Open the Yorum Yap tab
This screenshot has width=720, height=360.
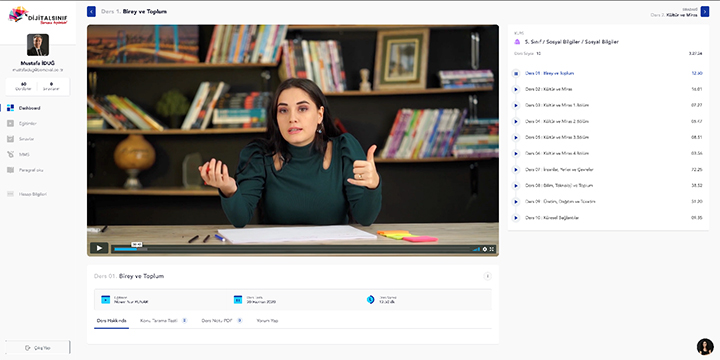tap(267, 321)
